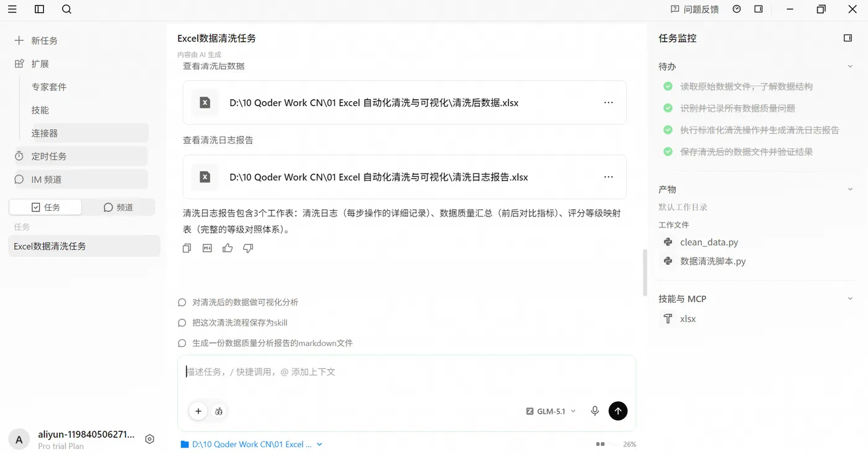Click the icon next to the plus button
Image resolution: width=868 pixels, height=454 pixels.
219,411
